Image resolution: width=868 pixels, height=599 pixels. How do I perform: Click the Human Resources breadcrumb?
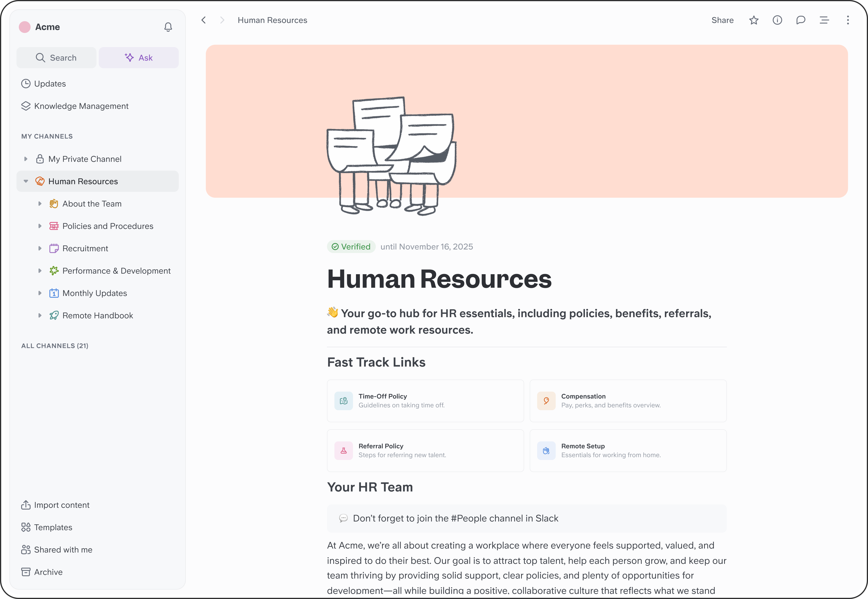pos(272,20)
